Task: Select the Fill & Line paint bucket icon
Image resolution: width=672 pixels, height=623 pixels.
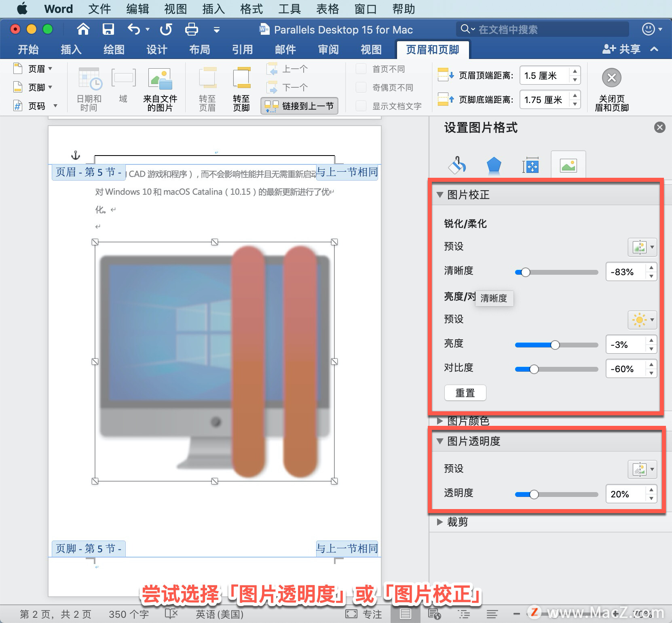Action: (457, 165)
